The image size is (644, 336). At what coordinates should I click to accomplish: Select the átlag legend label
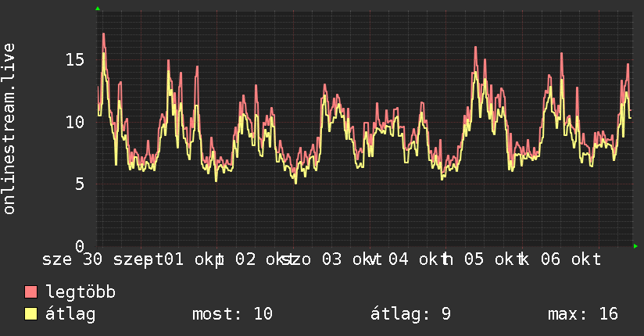(x=70, y=314)
